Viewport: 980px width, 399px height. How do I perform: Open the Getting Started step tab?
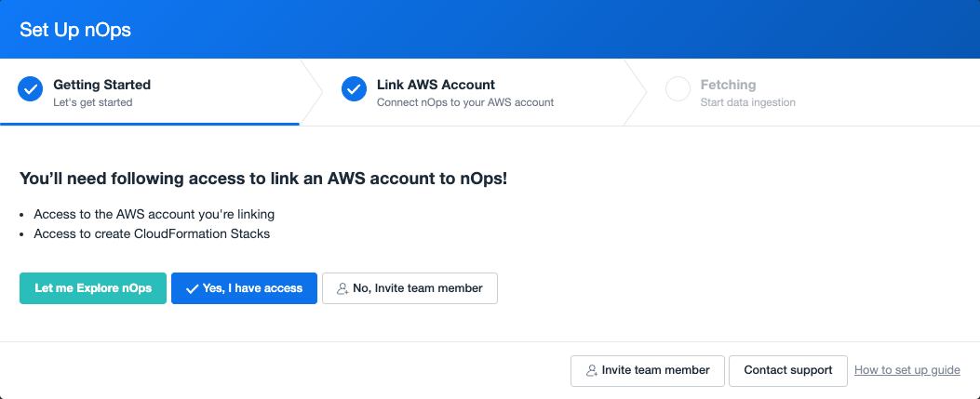(150, 92)
